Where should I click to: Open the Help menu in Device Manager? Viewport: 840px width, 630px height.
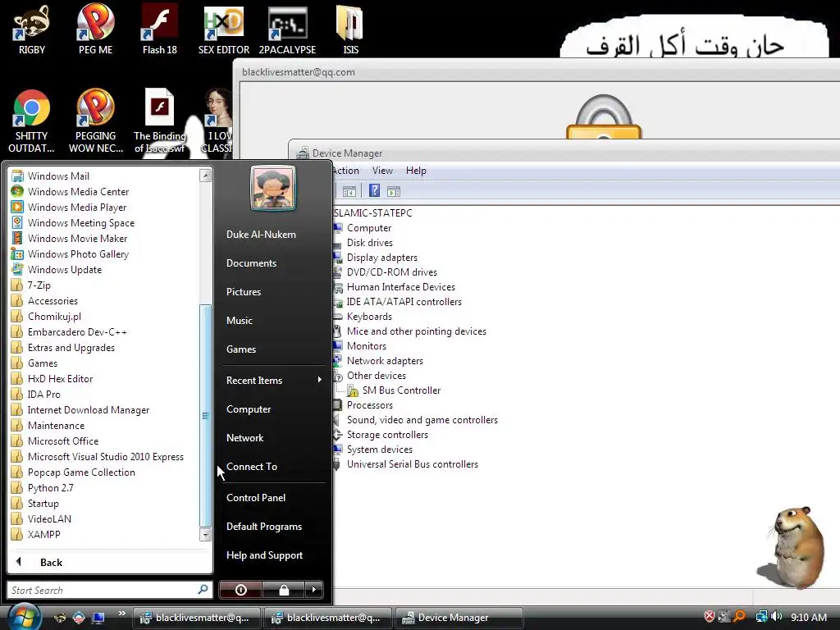416,171
